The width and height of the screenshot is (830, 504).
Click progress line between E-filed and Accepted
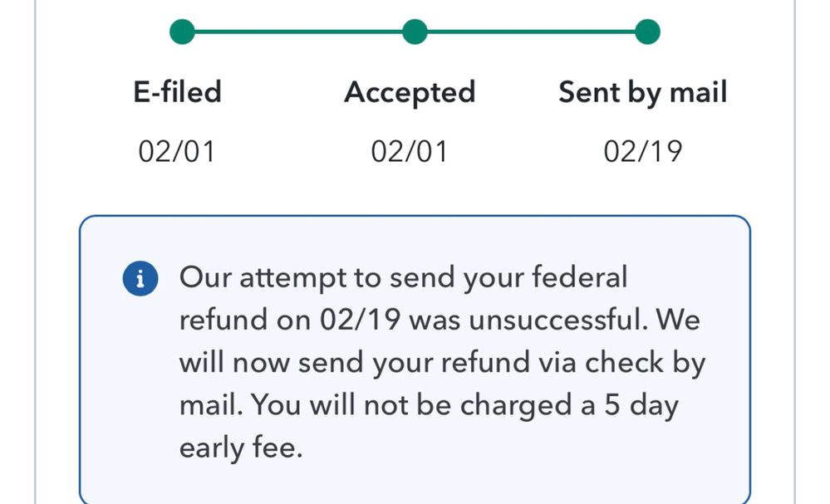(x=298, y=32)
